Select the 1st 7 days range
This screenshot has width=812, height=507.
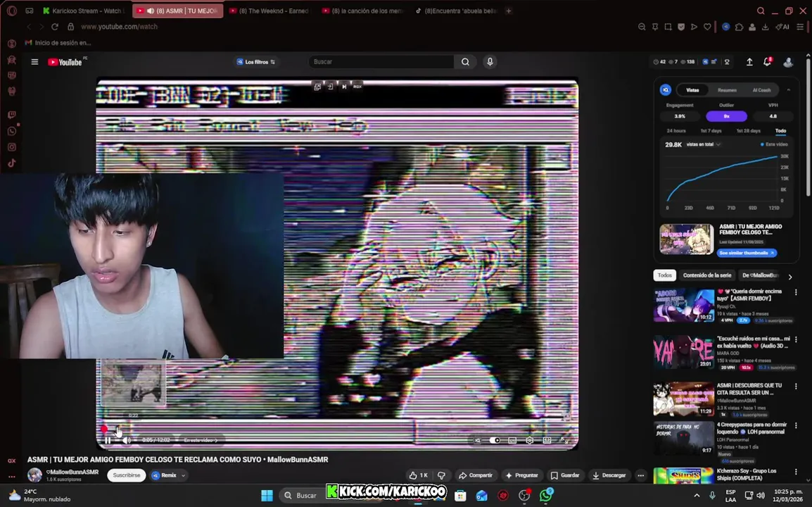[711, 131]
